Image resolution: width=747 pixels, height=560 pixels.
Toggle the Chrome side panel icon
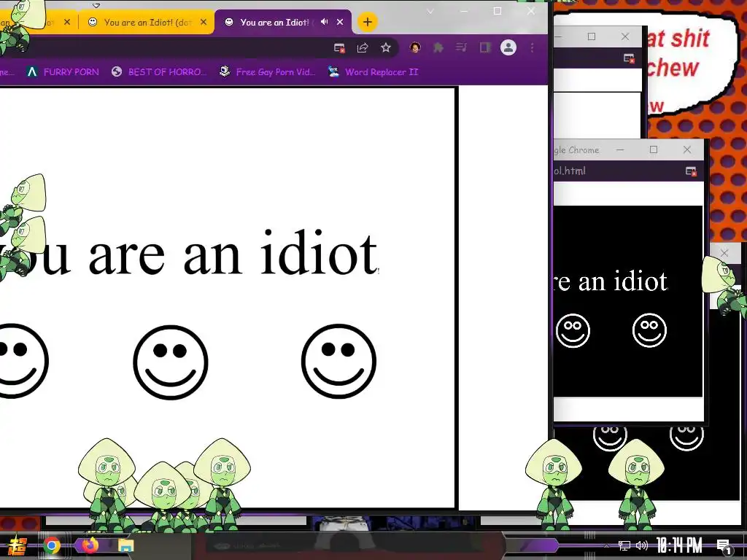click(485, 47)
